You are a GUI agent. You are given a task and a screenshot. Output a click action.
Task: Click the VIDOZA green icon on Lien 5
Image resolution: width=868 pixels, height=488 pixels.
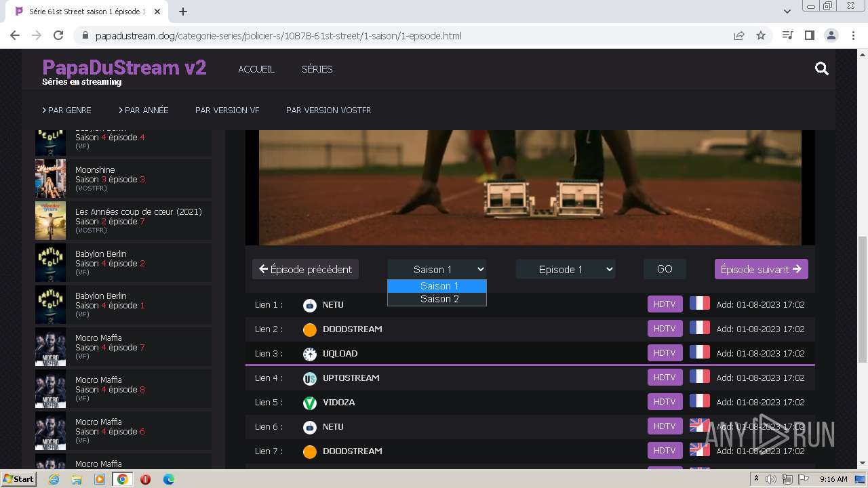coord(310,403)
